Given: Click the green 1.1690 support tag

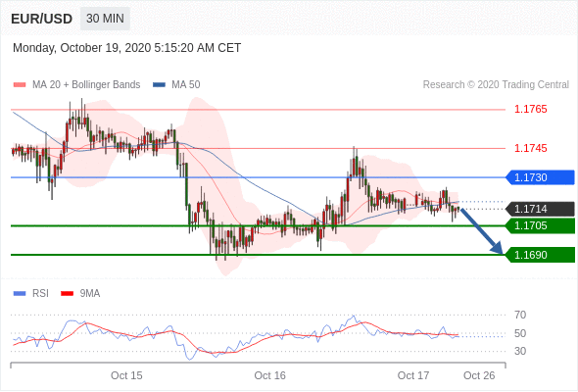Looking at the screenshot, I should (540, 255).
